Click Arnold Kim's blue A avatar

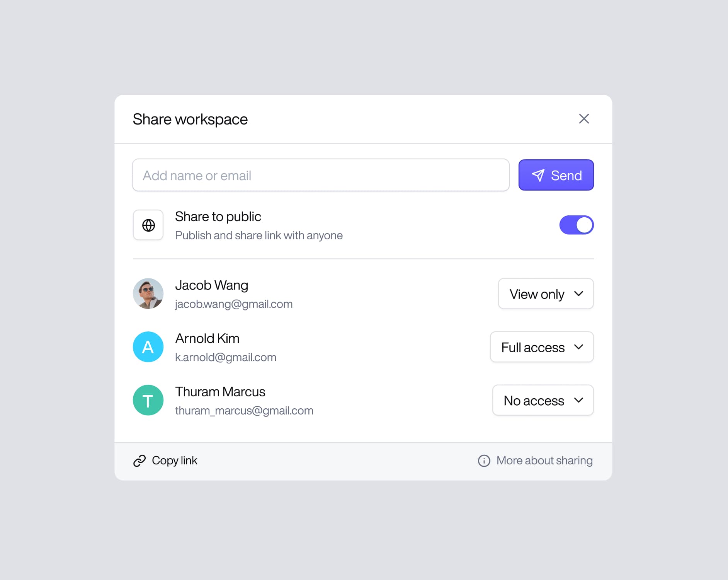148,347
